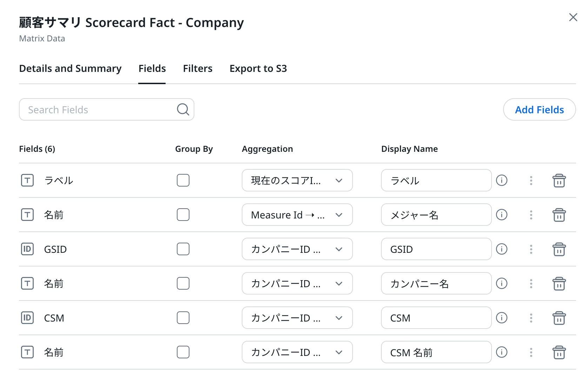Delete the ラベル field with trash icon
This screenshot has height=385, width=588.
559,181
